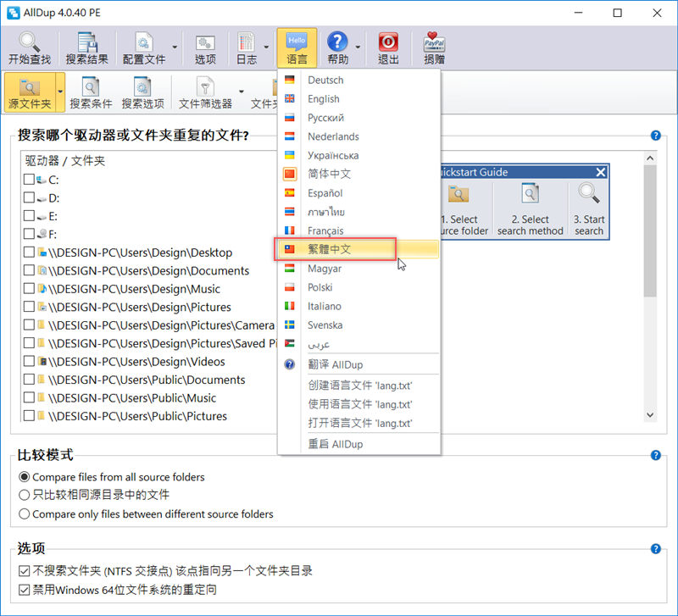Select the 搜索条件 search criteria icon
678x616 pixels.
tap(91, 93)
